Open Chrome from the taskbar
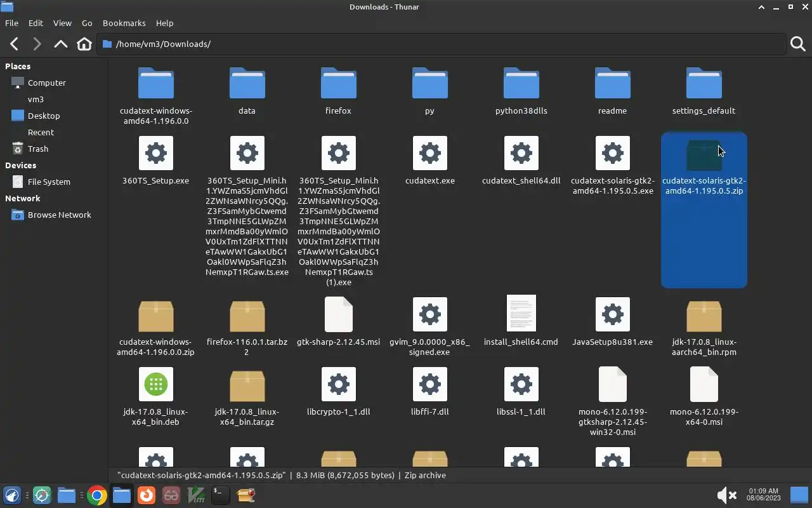This screenshot has width=812, height=508. point(96,495)
